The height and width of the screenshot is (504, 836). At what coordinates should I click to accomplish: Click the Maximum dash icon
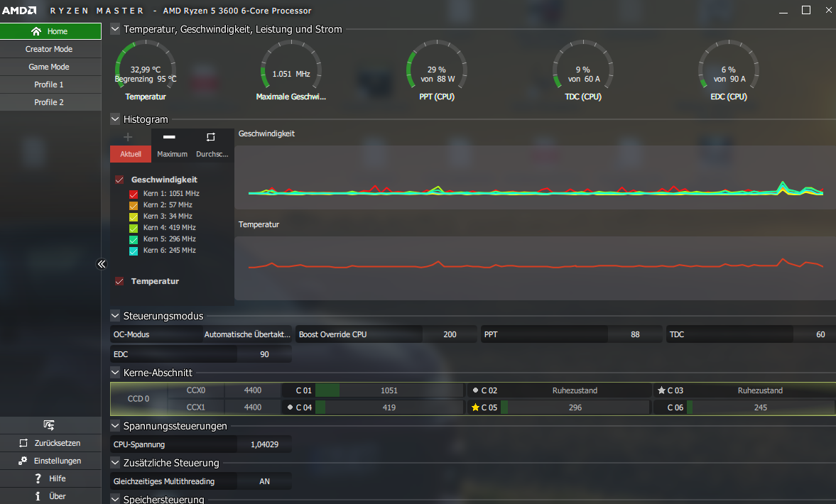tap(169, 137)
